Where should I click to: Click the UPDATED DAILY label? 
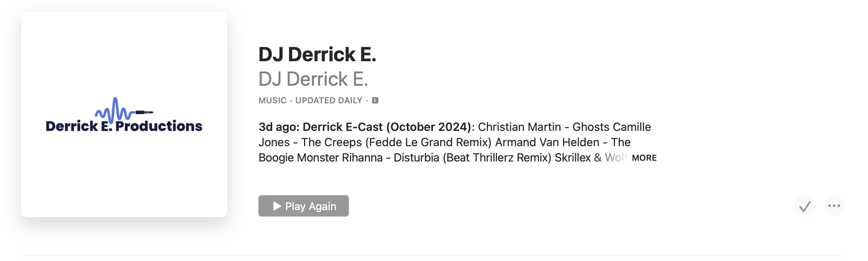pyautogui.click(x=329, y=100)
